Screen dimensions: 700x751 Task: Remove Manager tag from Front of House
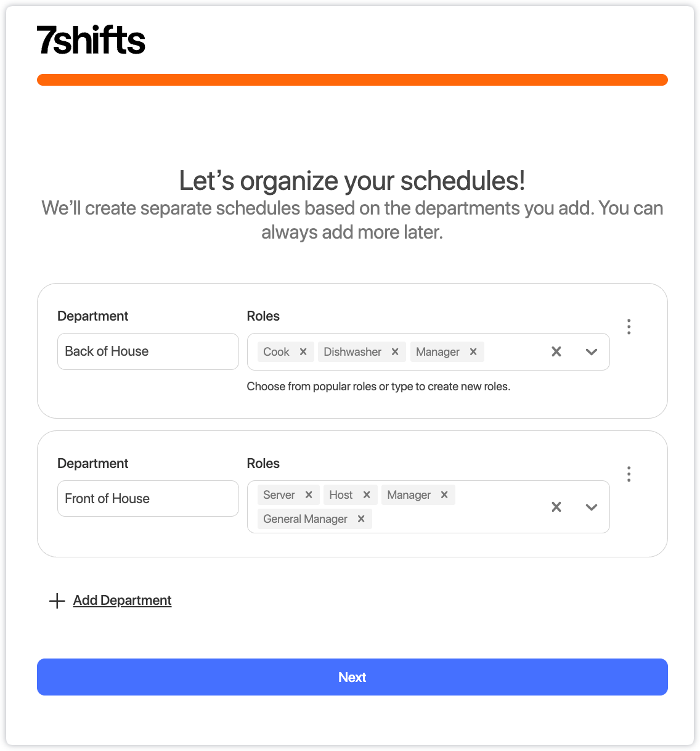(444, 495)
